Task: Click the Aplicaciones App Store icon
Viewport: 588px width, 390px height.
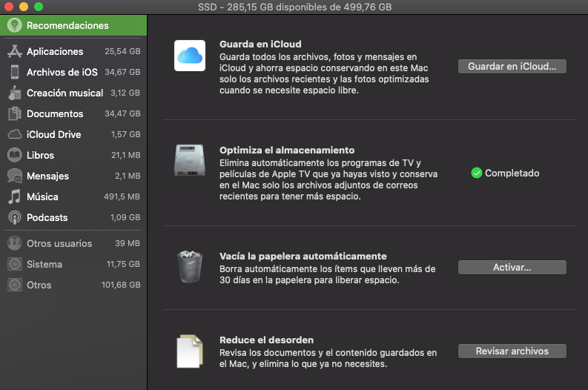Action: [x=15, y=51]
